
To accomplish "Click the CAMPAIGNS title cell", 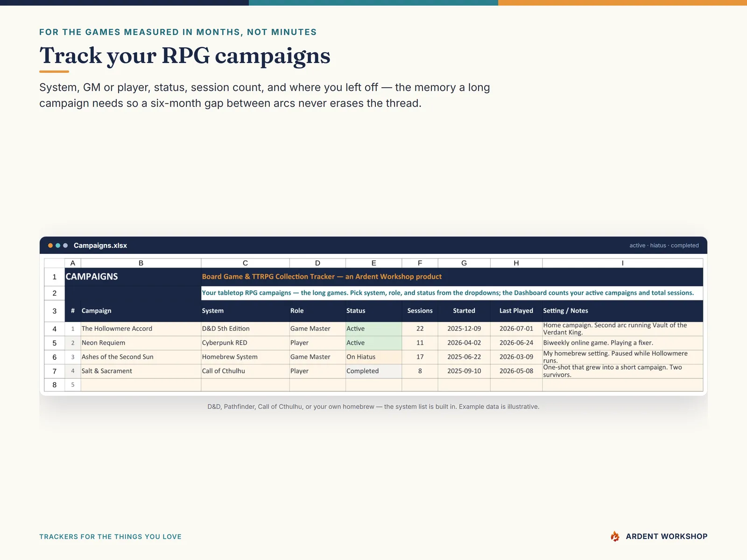I will pyautogui.click(x=133, y=277).
